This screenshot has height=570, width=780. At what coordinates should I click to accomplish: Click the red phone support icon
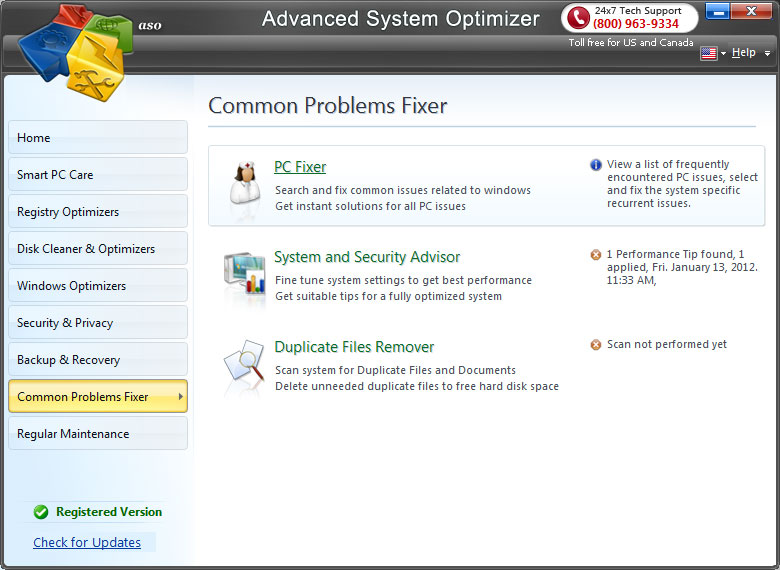[578, 17]
